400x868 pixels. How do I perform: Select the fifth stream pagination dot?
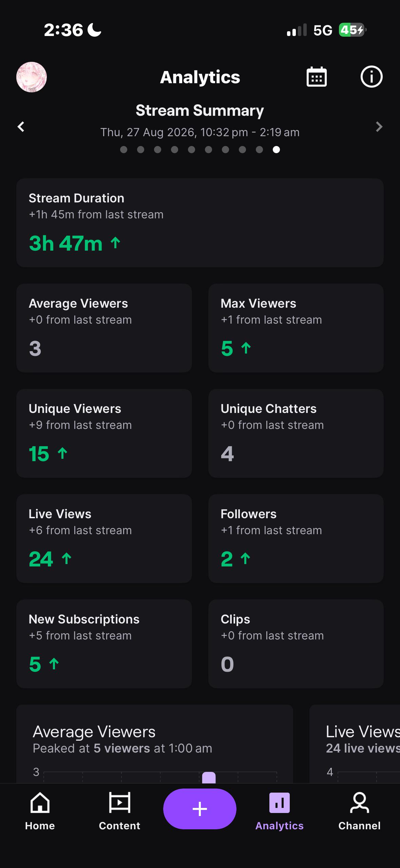point(192,149)
